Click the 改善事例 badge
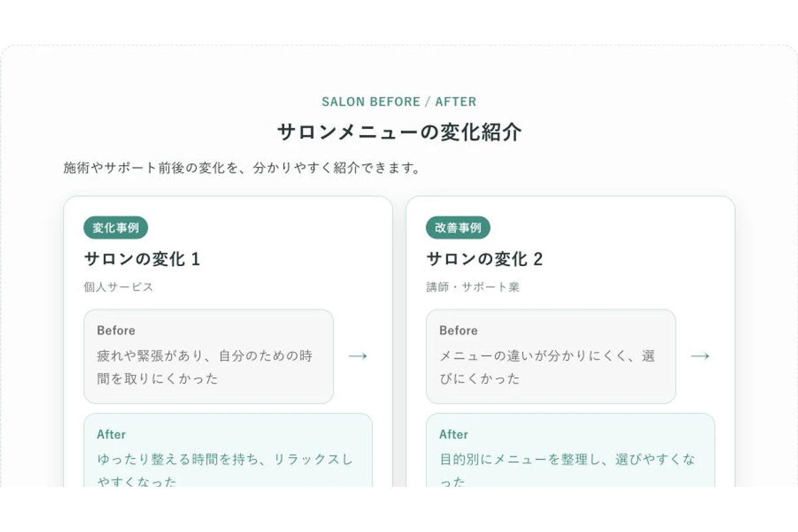The width and height of the screenshot is (798, 532). pos(458,227)
